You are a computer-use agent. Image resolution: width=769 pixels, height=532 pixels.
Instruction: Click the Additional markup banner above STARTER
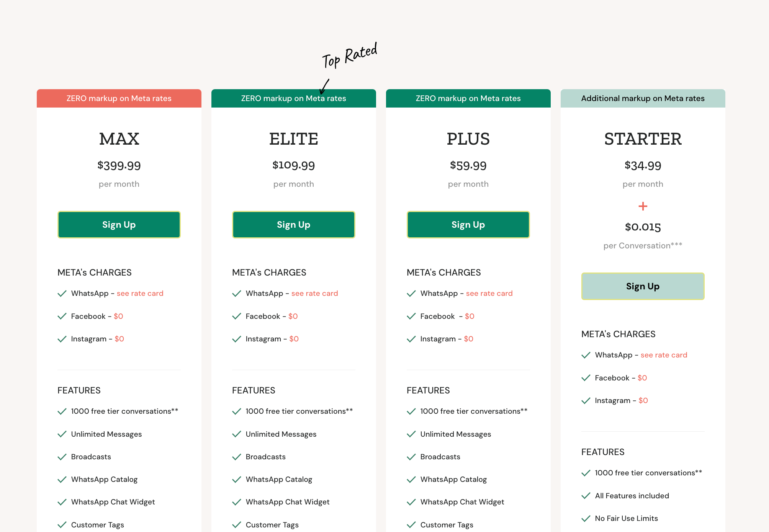coord(643,98)
